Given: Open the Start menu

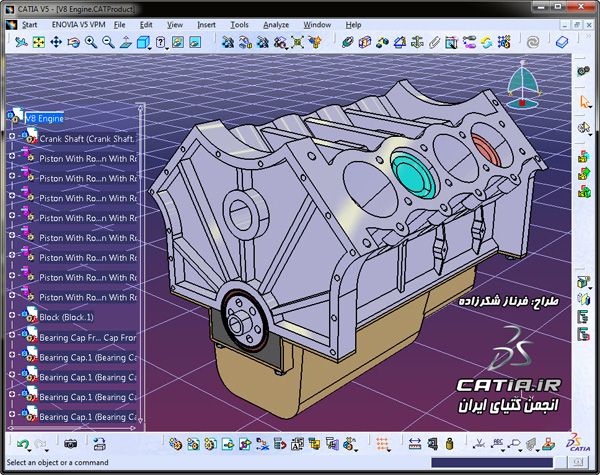Looking at the screenshot, I should coord(29,25).
